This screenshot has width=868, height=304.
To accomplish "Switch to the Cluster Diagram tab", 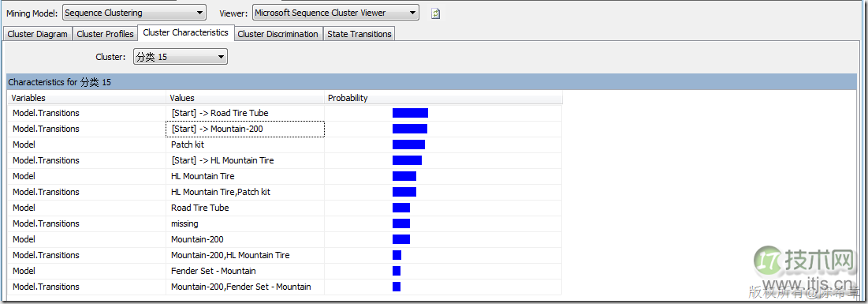I will [37, 34].
